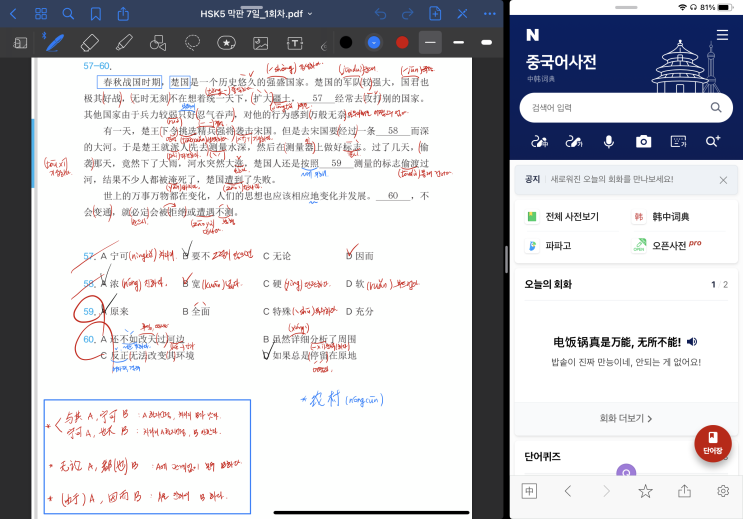Tap the split view divider handle

[506, 259]
